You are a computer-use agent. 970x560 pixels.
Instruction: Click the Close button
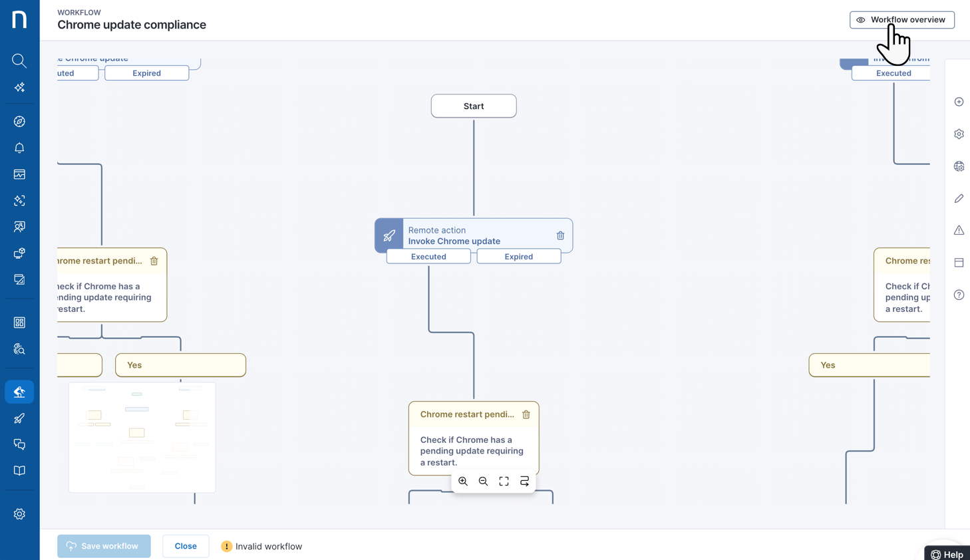click(186, 546)
